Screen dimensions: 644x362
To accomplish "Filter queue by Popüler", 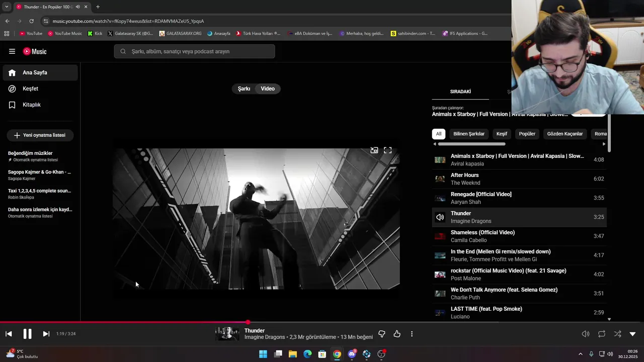I will 527,134.
